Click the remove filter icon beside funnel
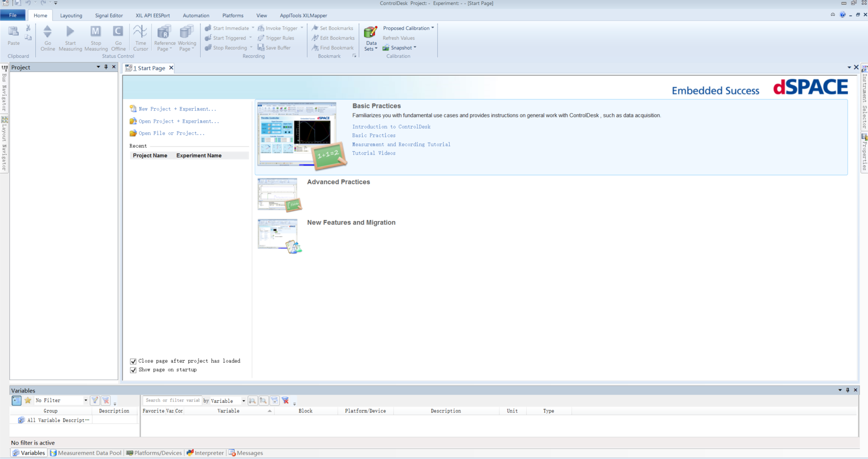This screenshot has height=459, width=868. click(106, 401)
